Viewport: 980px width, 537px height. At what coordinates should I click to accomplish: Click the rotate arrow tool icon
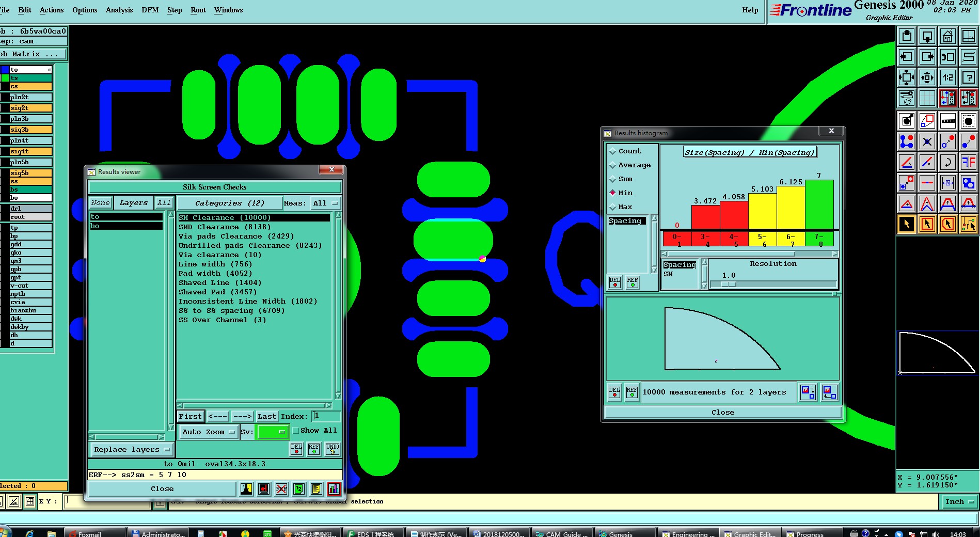(947, 162)
